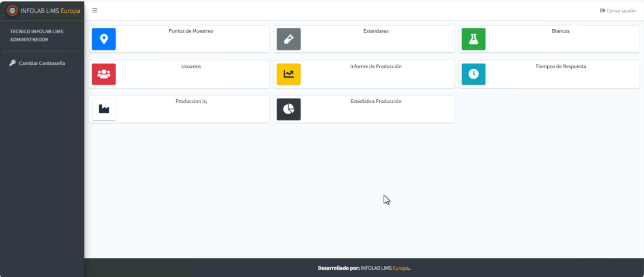Image resolution: width=644 pixels, height=277 pixels.
Task: Toggle the sidebar with the hamburger menu
Action: click(x=95, y=10)
